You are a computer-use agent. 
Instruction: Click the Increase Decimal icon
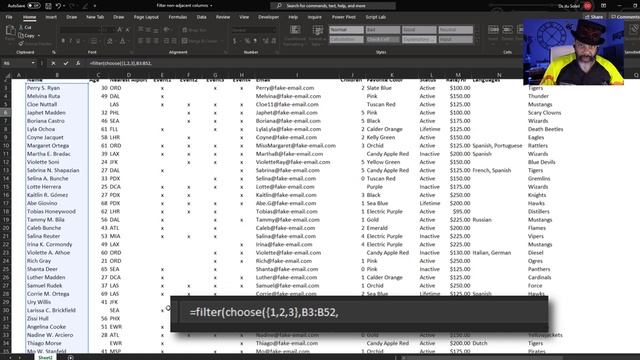pos(265,41)
